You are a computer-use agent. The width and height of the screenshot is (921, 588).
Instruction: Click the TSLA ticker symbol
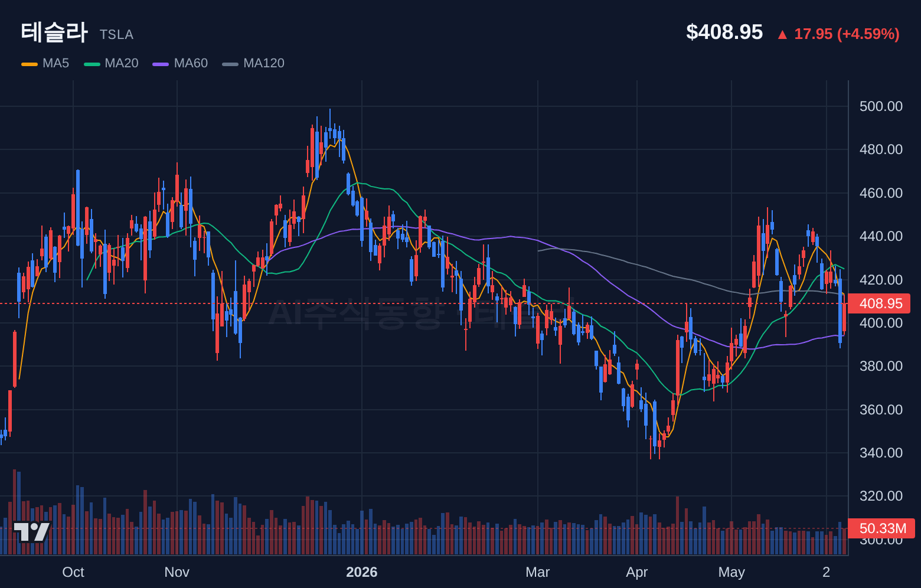[116, 35]
